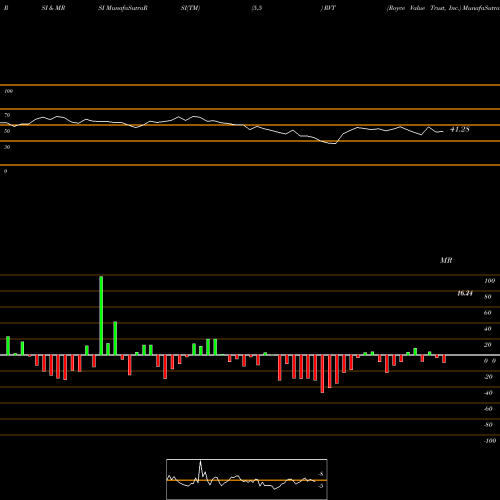
Task: Click the 80 label on MR axis
Action: [x=488, y=297]
